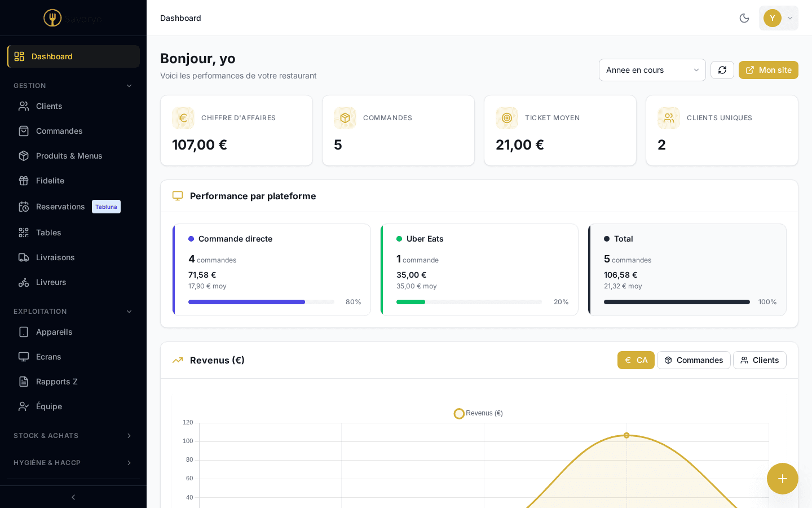This screenshot has height=508, width=812.
Task: Collapse the GESTION section
Action: click(73, 86)
